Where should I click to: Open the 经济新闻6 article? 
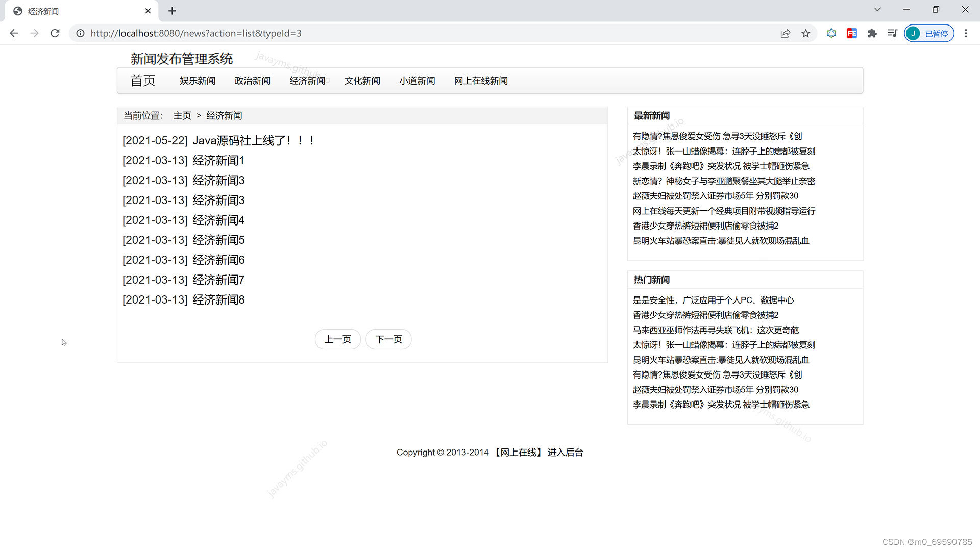[x=218, y=260]
